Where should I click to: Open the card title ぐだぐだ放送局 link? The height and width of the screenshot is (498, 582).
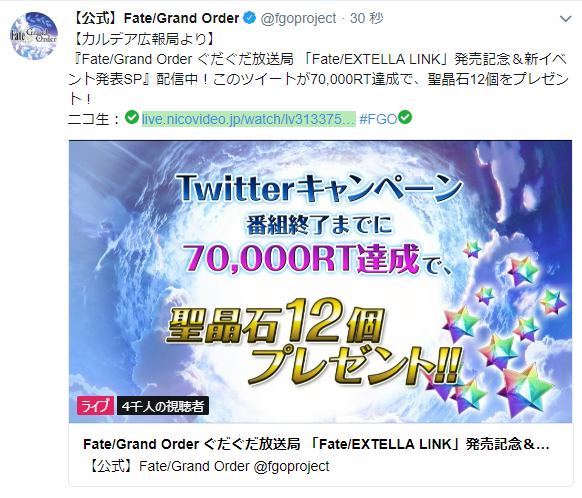pyautogui.click(x=316, y=444)
